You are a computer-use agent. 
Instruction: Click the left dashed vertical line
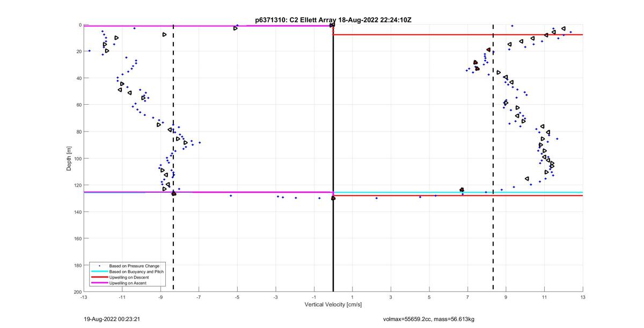(x=173, y=158)
